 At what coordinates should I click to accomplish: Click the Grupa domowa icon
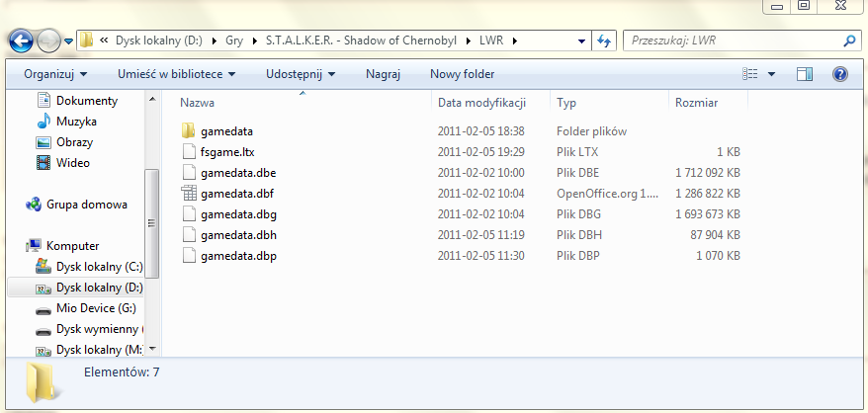[x=34, y=205]
